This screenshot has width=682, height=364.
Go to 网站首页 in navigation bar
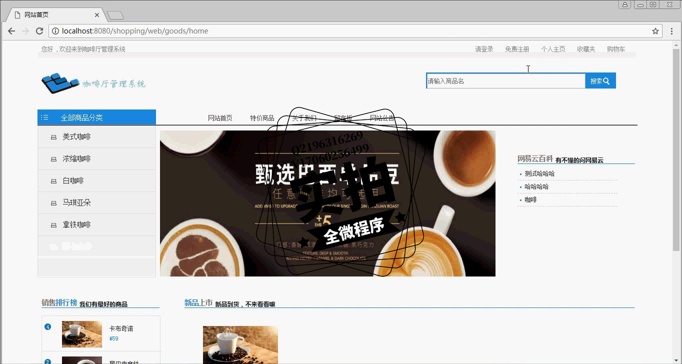coord(220,118)
